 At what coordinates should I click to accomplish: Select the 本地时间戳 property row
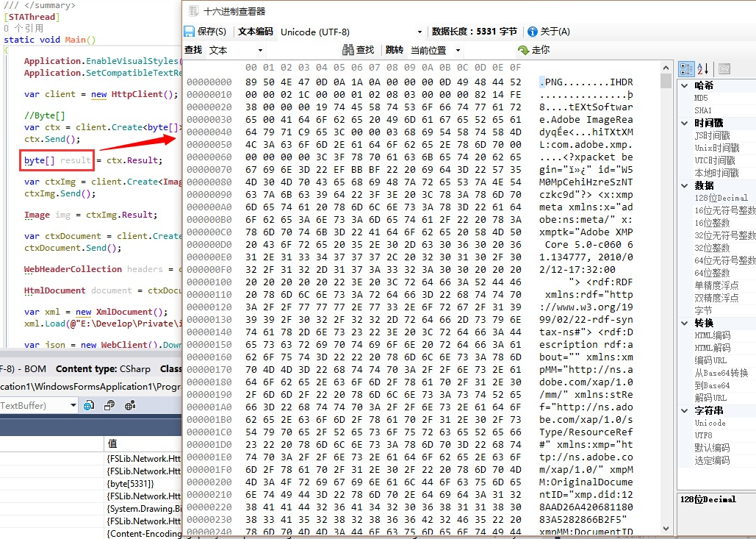coord(723,174)
